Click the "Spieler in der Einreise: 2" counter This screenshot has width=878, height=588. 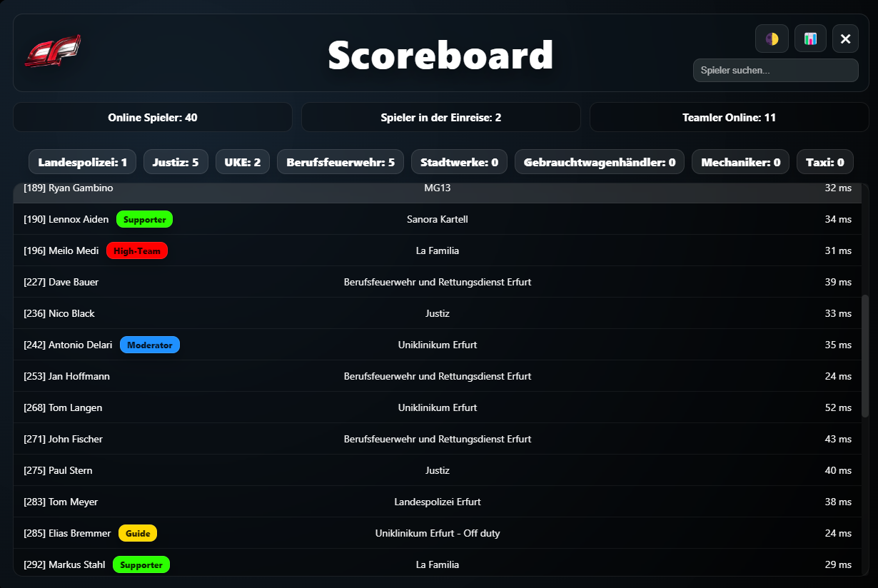click(441, 117)
